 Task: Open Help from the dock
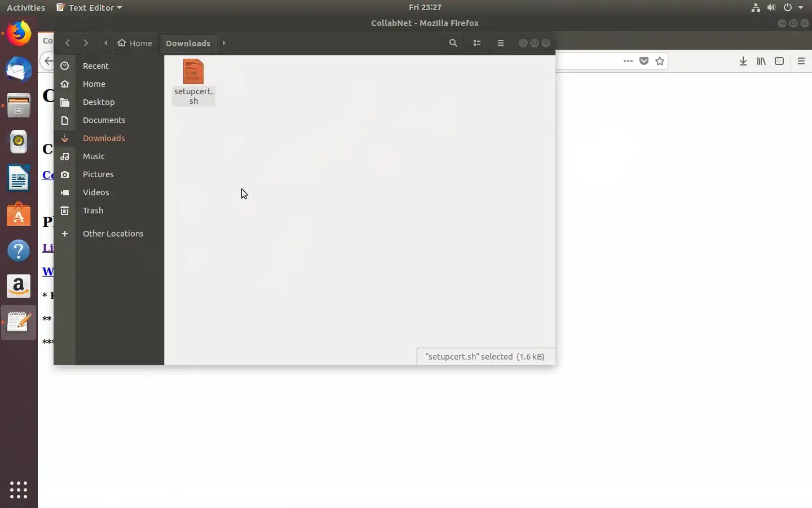[19, 251]
